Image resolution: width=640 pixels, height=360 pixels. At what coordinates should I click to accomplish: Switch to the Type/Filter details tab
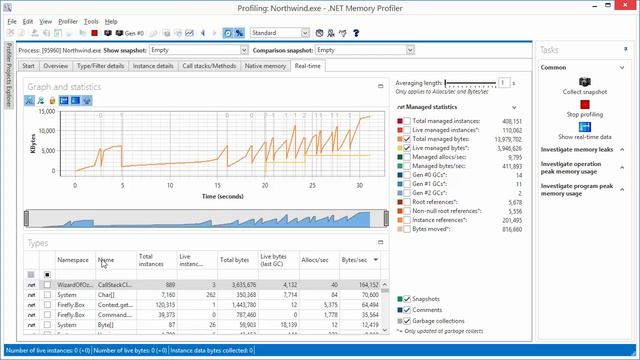tap(100, 66)
